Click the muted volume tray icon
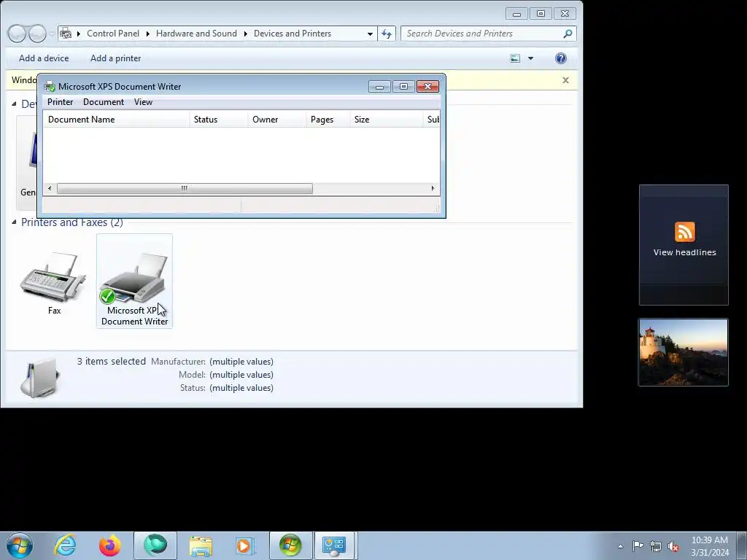 pyautogui.click(x=673, y=546)
